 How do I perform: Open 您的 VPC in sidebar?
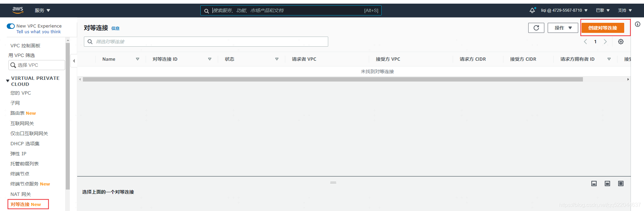pos(20,93)
